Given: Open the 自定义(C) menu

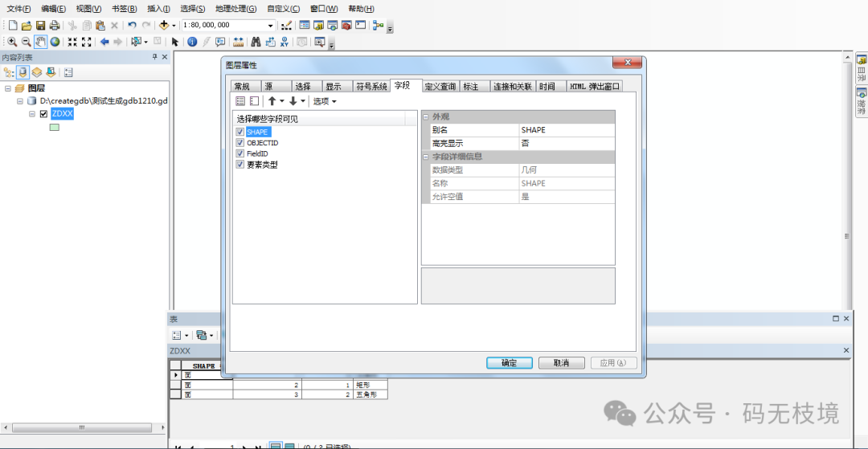Looking at the screenshot, I should click(284, 9).
